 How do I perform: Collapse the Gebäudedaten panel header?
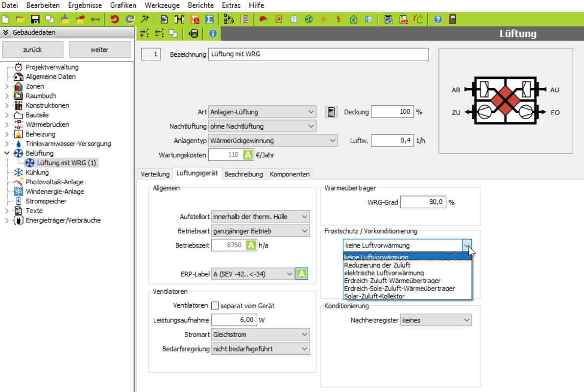point(5,32)
